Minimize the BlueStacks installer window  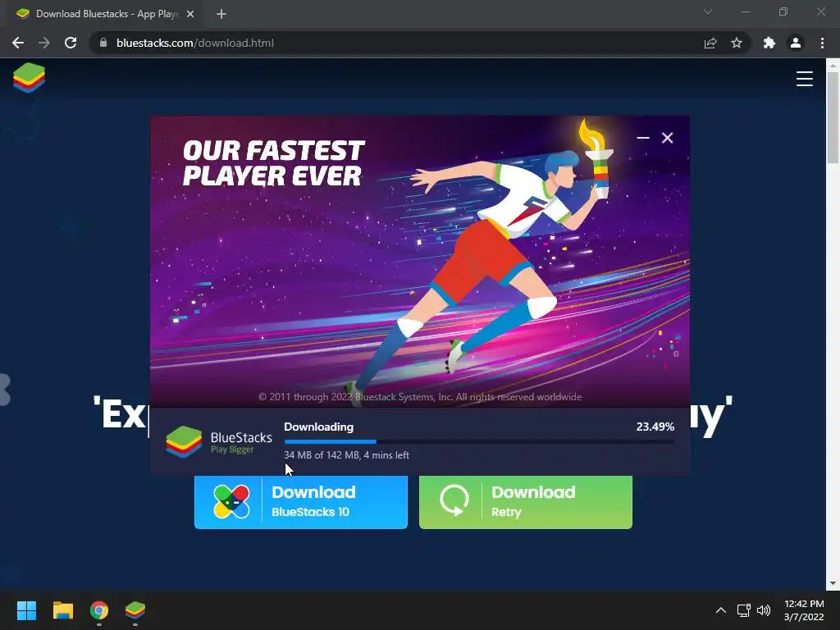643,138
